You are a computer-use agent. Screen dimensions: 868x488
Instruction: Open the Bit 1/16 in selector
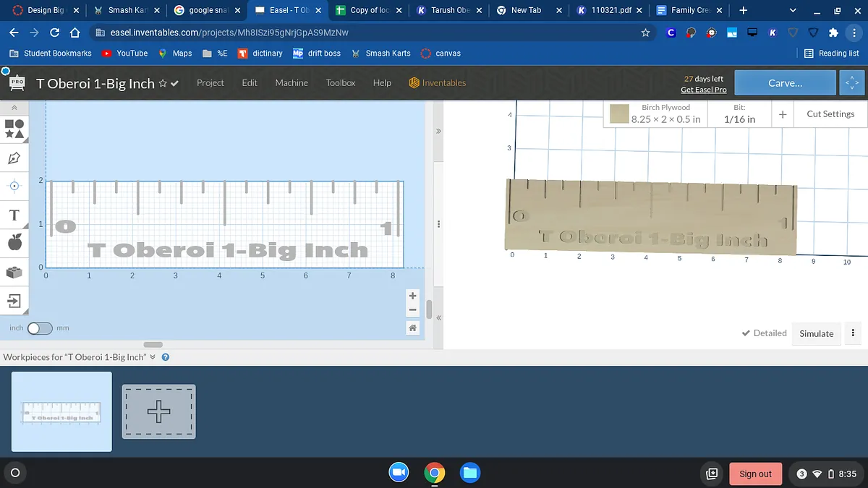(x=739, y=114)
